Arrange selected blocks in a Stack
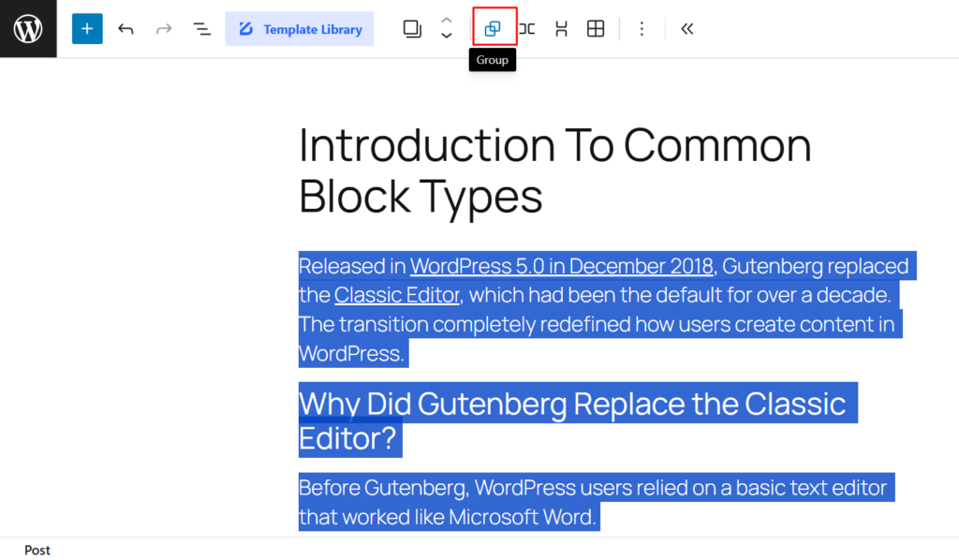Viewport: 959px width, 560px height. click(x=561, y=29)
